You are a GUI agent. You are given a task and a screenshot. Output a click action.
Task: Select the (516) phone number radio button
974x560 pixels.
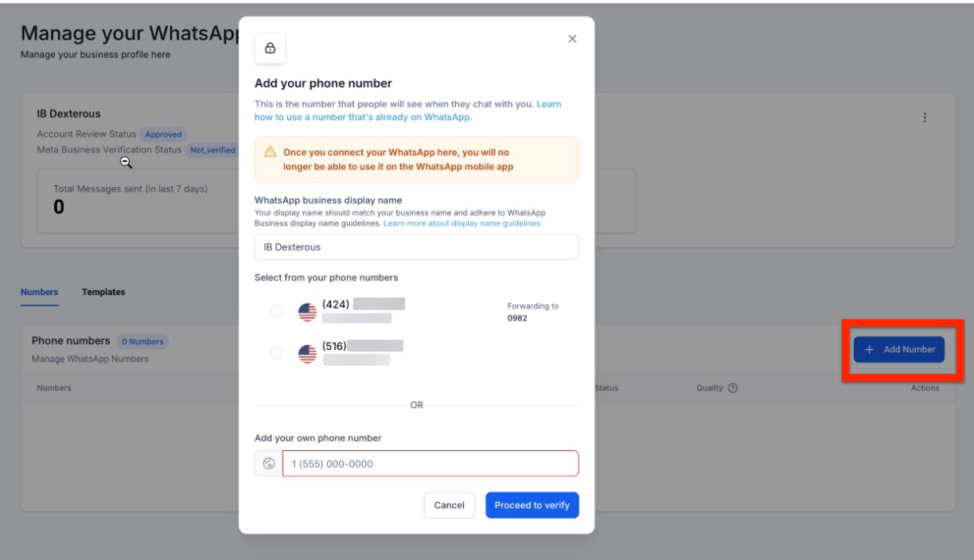click(x=277, y=353)
